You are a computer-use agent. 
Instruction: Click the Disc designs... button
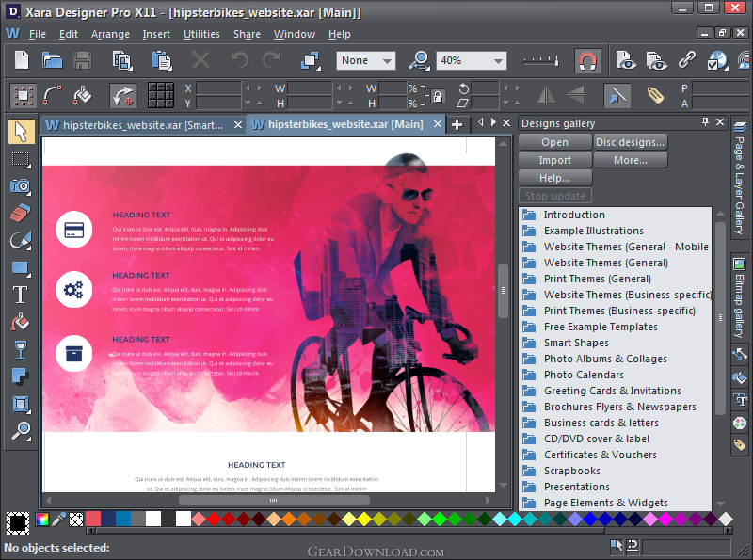point(630,142)
